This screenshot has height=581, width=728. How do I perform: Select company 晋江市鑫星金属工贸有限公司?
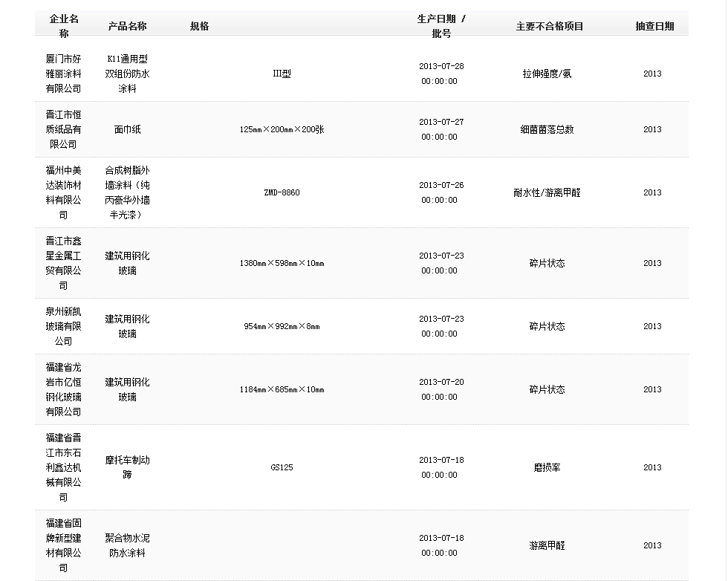tap(64, 263)
